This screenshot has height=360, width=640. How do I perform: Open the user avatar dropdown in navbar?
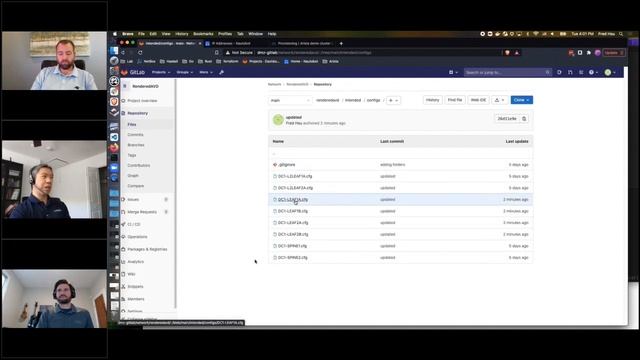610,72
